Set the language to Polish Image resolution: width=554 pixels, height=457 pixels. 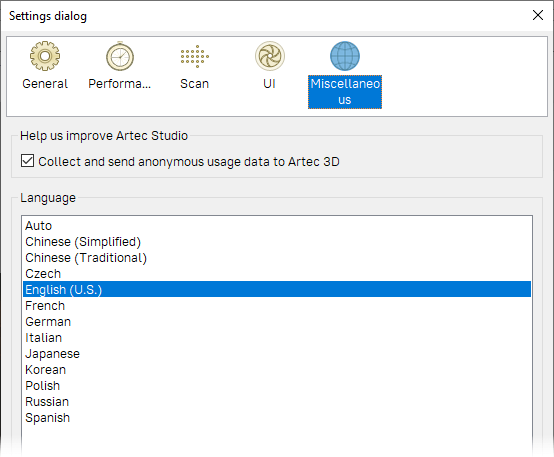tap(277, 386)
